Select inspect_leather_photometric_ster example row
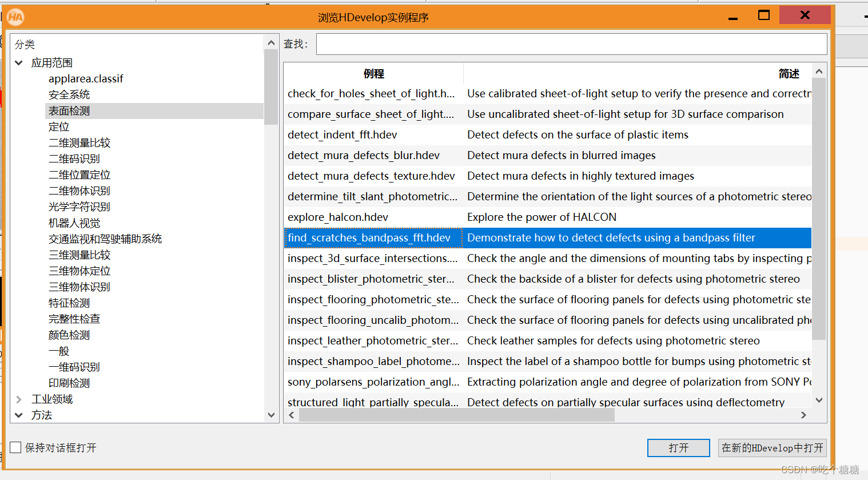868x480 pixels. [x=548, y=341]
